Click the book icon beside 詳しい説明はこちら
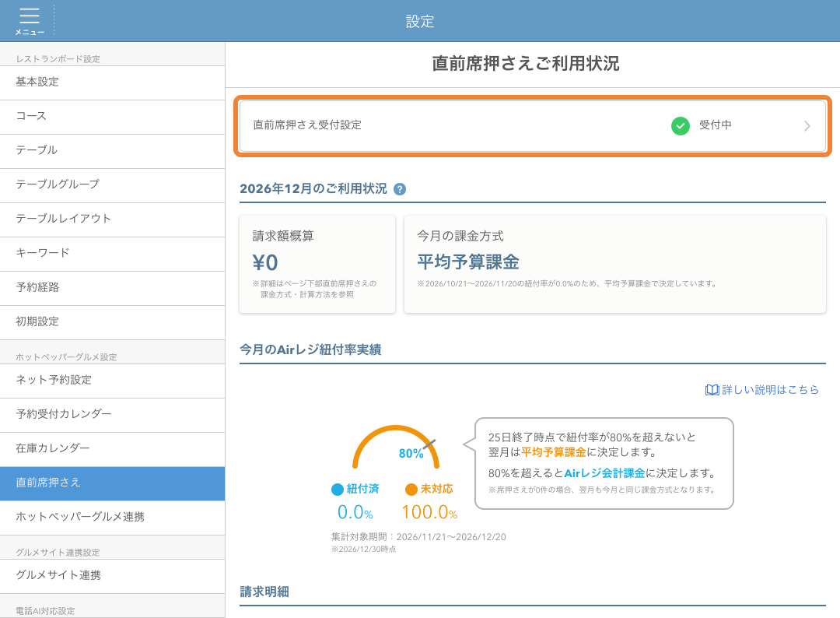This screenshot has width=840, height=618. (712, 390)
